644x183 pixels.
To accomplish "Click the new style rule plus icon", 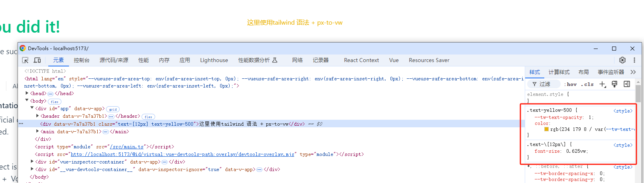I will (602, 84).
